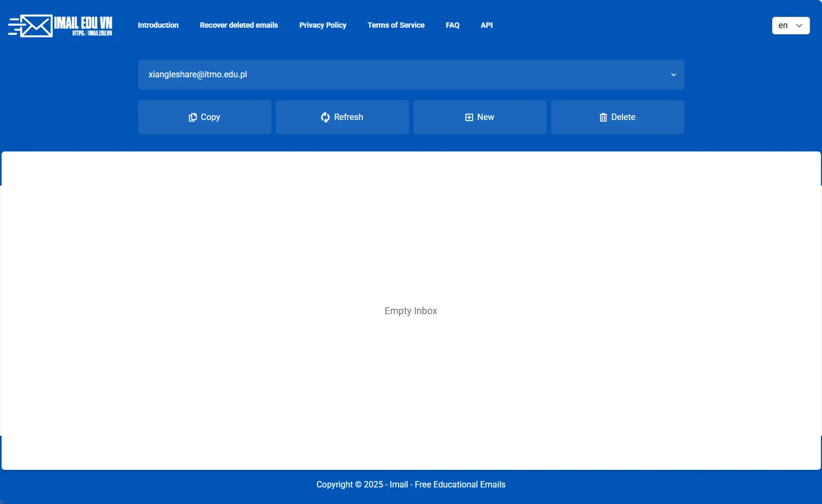Open the email address dropdown chevron

[x=673, y=75]
